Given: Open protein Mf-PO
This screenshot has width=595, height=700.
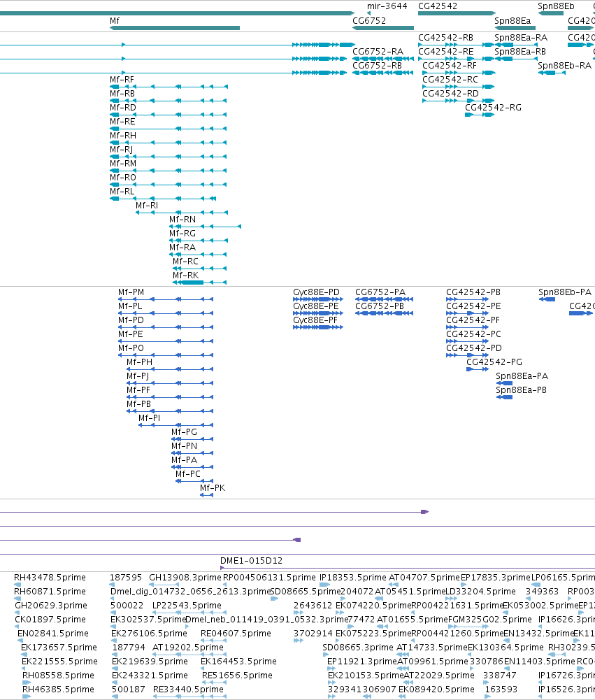Looking at the screenshot, I should (131, 348).
